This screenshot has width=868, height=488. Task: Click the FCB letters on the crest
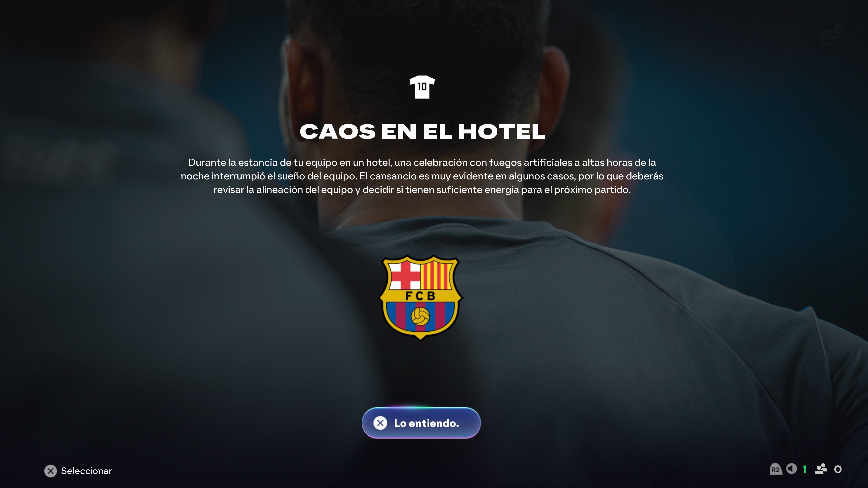(420, 296)
